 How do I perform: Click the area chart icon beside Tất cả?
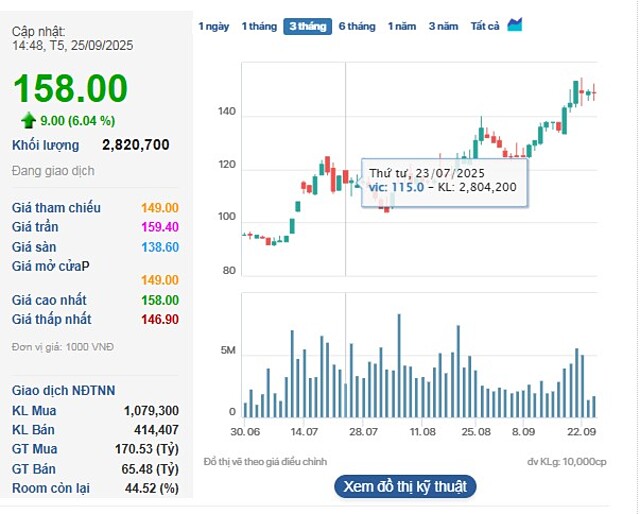515,25
